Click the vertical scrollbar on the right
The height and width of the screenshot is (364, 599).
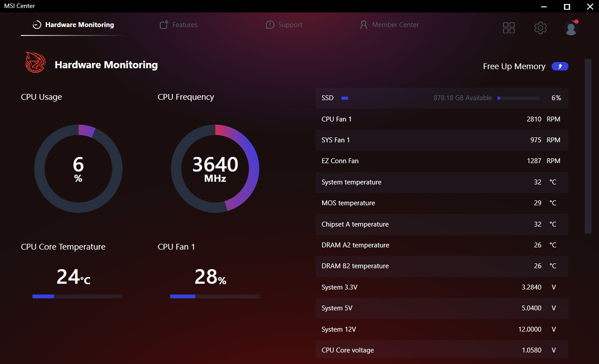click(588, 146)
